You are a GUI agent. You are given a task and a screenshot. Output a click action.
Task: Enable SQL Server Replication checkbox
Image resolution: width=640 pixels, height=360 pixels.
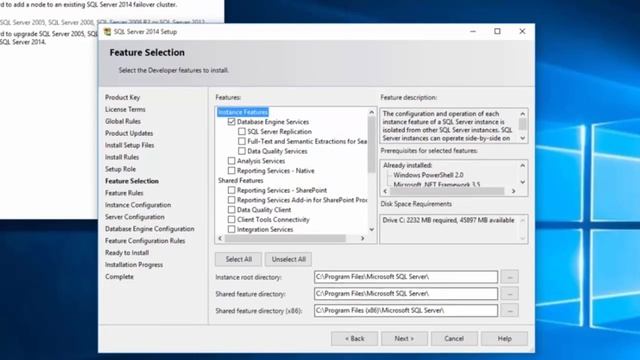pos(242,131)
